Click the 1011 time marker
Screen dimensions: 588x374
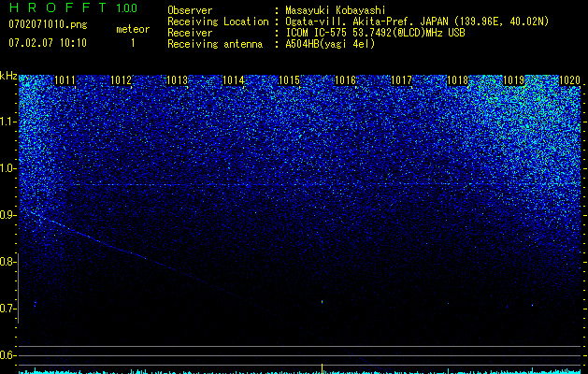pos(65,80)
